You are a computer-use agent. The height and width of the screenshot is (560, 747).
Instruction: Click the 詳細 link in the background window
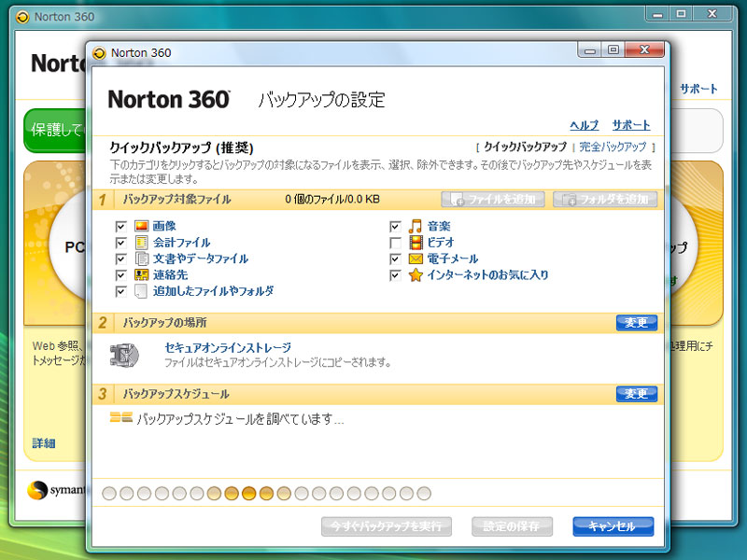point(44,443)
